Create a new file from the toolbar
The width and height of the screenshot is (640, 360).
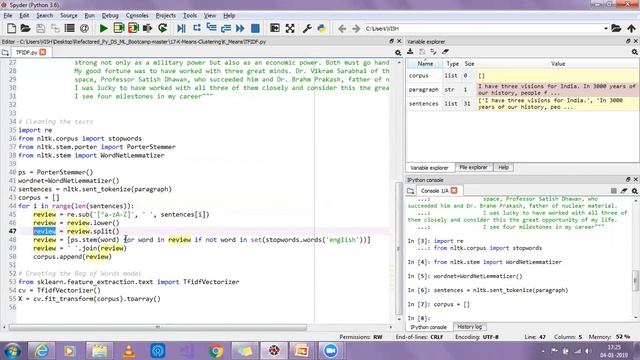(x=11, y=28)
